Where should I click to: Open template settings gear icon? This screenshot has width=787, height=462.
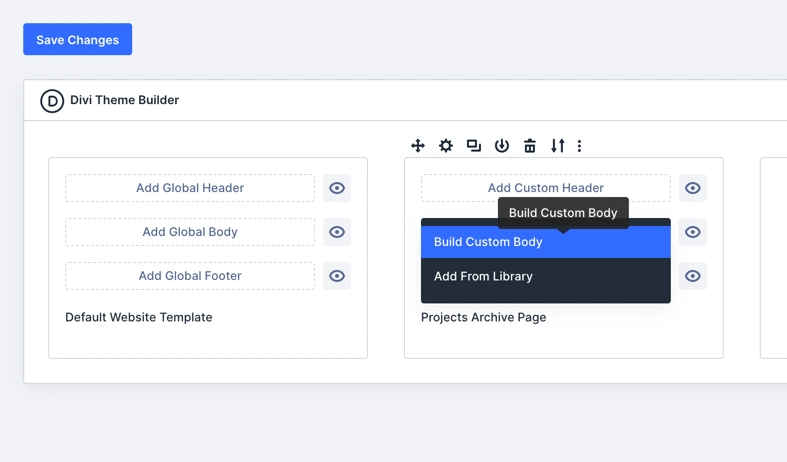pyautogui.click(x=446, y=146)
